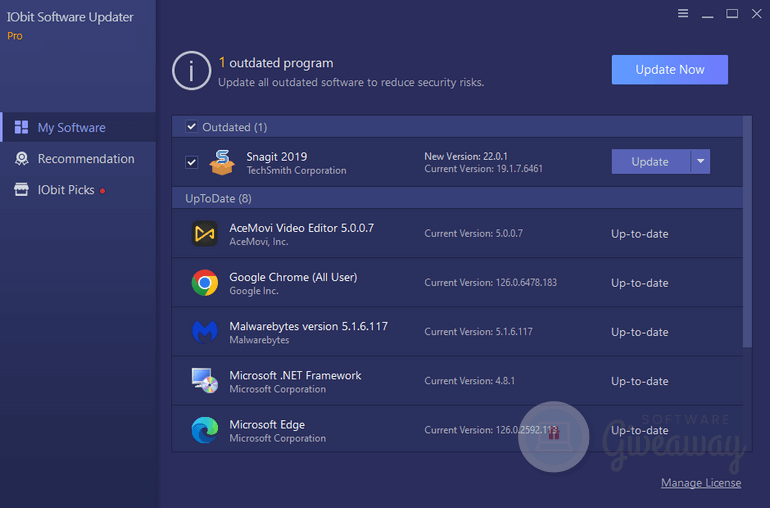Click Up-to-date status for AceMovi
Screen dimensions: 770x508
point(639,234)
